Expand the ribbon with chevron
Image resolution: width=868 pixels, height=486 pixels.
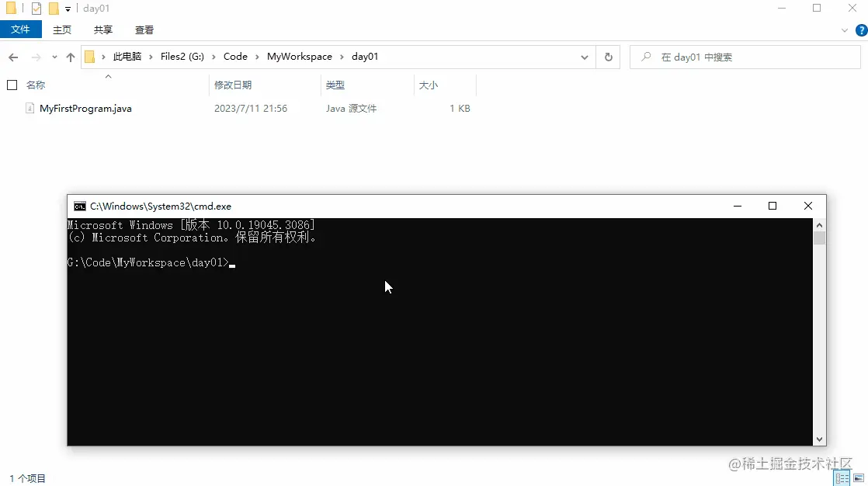coord(844,30)
